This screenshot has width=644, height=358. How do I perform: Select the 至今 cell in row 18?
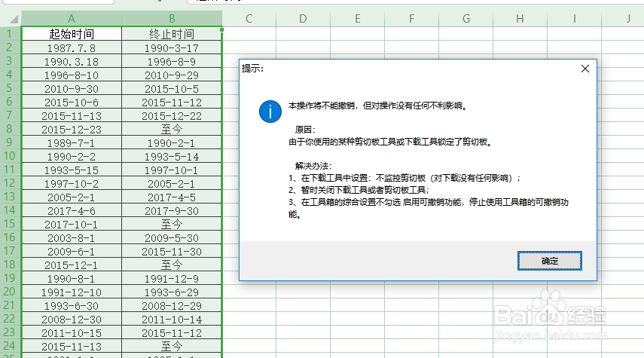pos(172,265)
